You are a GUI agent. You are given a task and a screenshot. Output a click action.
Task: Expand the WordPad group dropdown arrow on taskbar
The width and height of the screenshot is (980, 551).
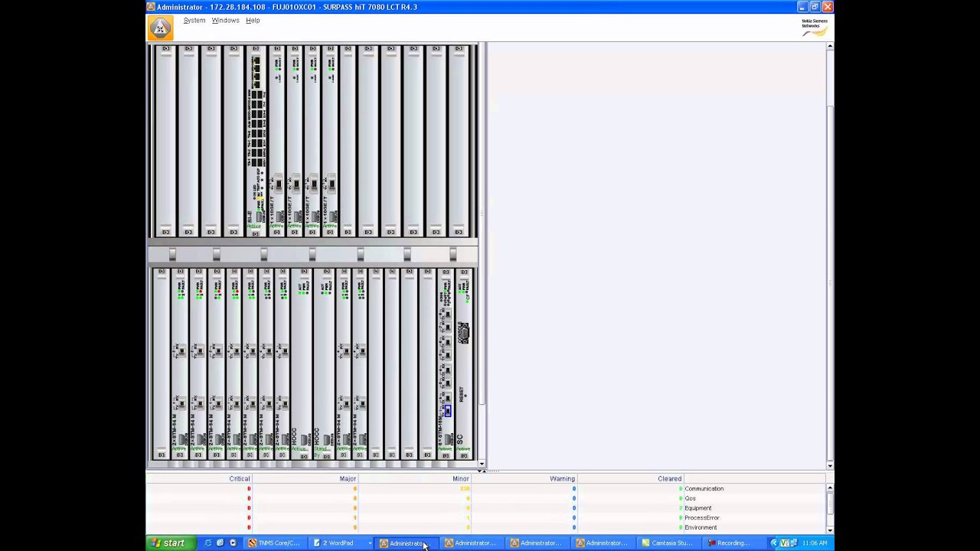(x=370, y=543)
